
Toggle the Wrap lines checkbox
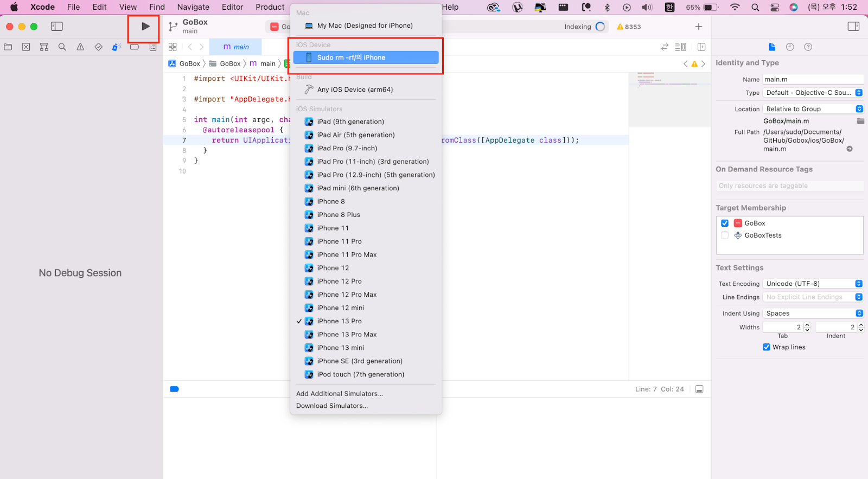pyautogui.click(x=767, y=347)
